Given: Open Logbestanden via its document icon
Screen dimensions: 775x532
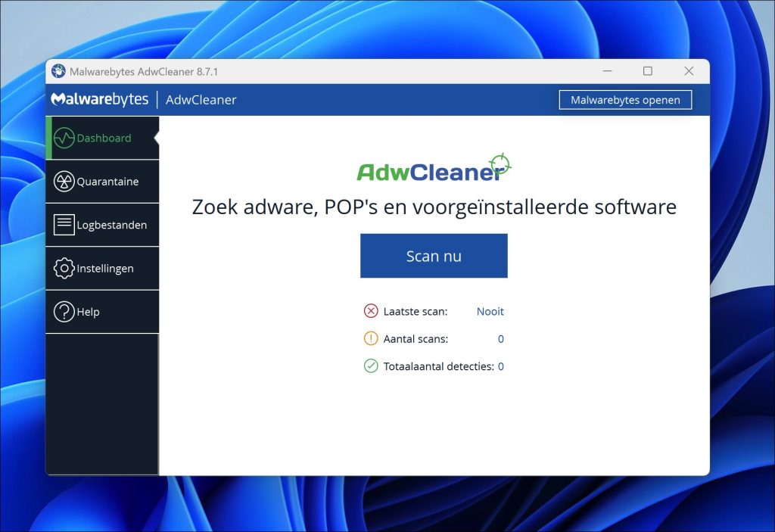Looking at the screenshot, I should (64, 224).
